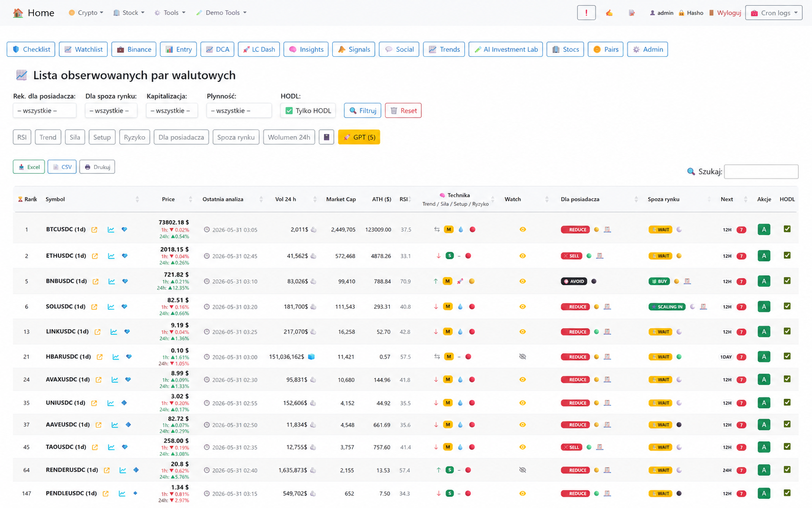Click the red exclamation alert button

[x=586, y=13]
